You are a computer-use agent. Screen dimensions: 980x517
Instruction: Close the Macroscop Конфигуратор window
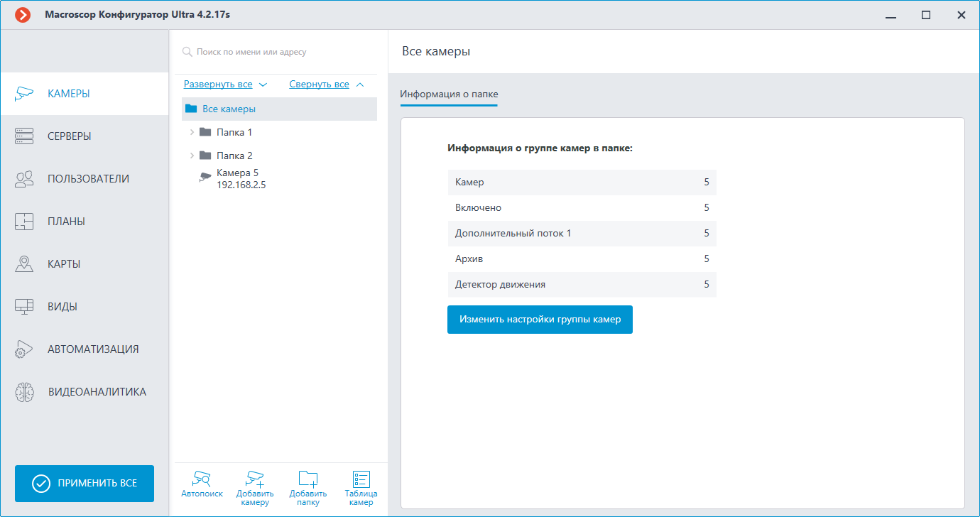[961, 15]
